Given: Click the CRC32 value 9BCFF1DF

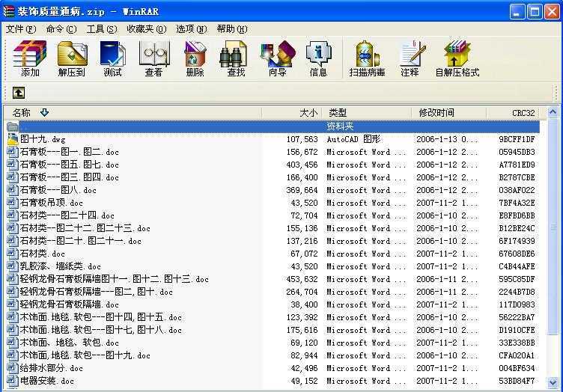Looking at the screenshot, I should click(x=517, y=139).
